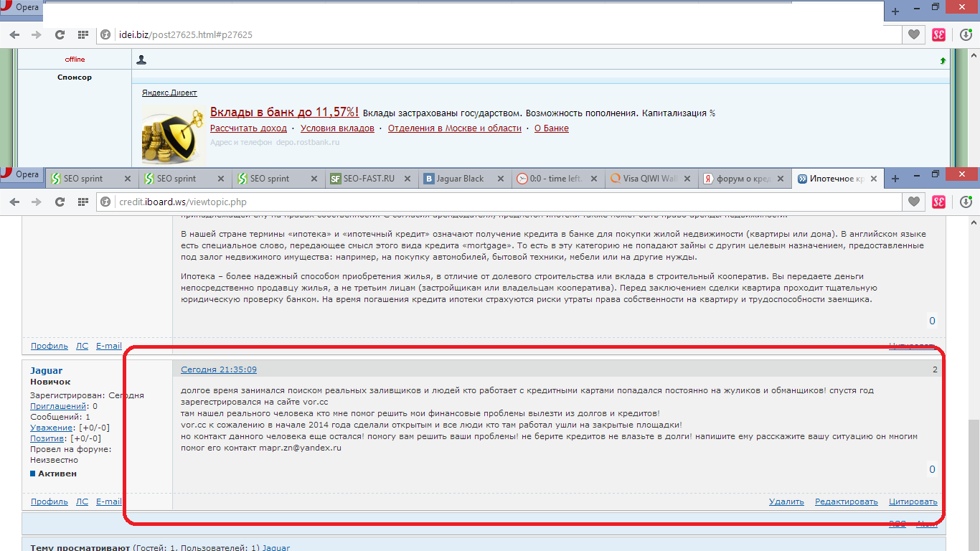Close the SEO-FAST.RU tab
The image size is (980, 551).
click(407, 179)
